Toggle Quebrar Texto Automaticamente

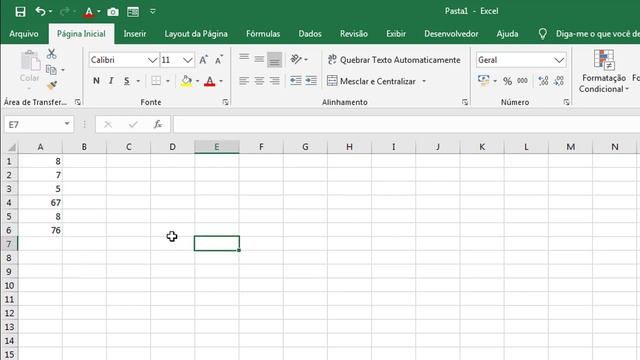[x=394, y=60]
